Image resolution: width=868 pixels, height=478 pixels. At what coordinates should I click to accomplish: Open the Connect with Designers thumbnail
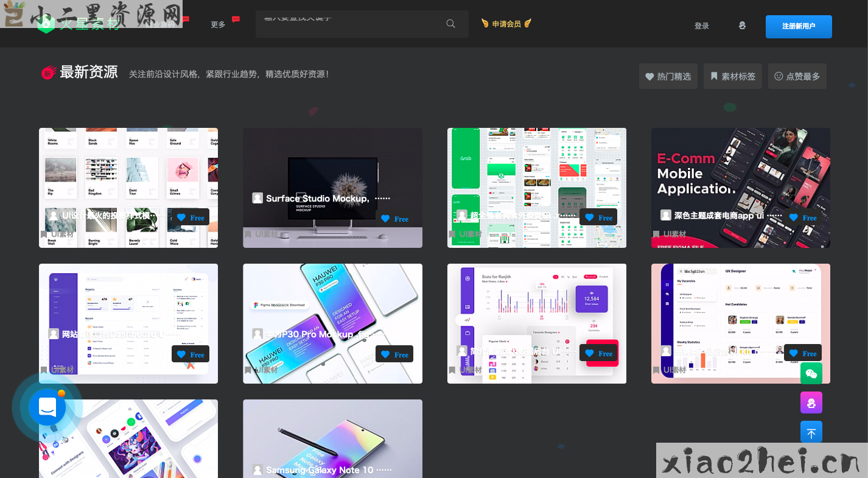pyautogui.click(x=128, y=438)
